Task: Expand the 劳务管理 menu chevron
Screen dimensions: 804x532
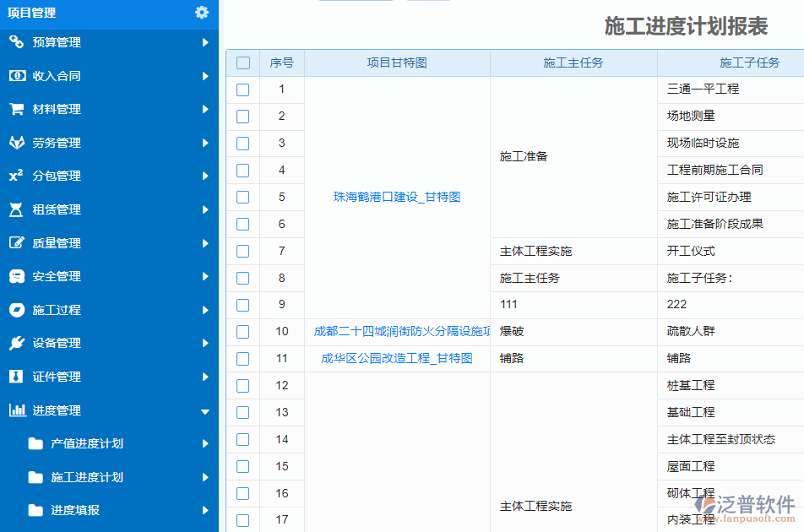Action: [x=205, y=143]
